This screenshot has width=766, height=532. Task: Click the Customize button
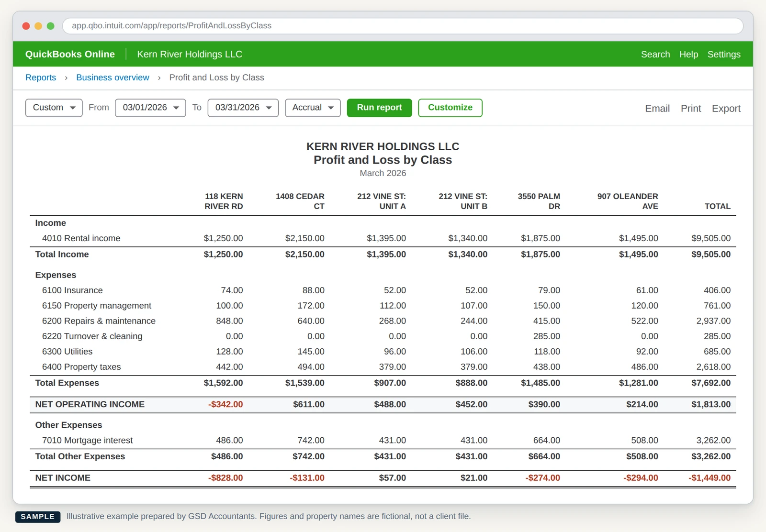(450, 108)
